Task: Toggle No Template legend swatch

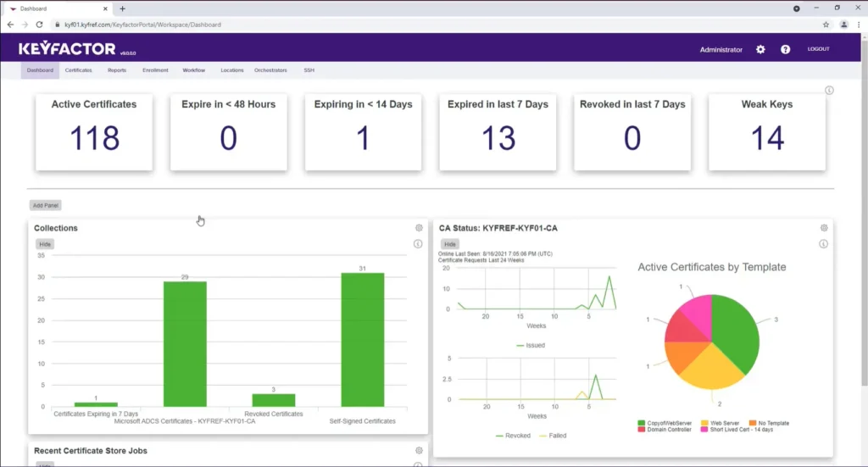Action: pos(753,423)
